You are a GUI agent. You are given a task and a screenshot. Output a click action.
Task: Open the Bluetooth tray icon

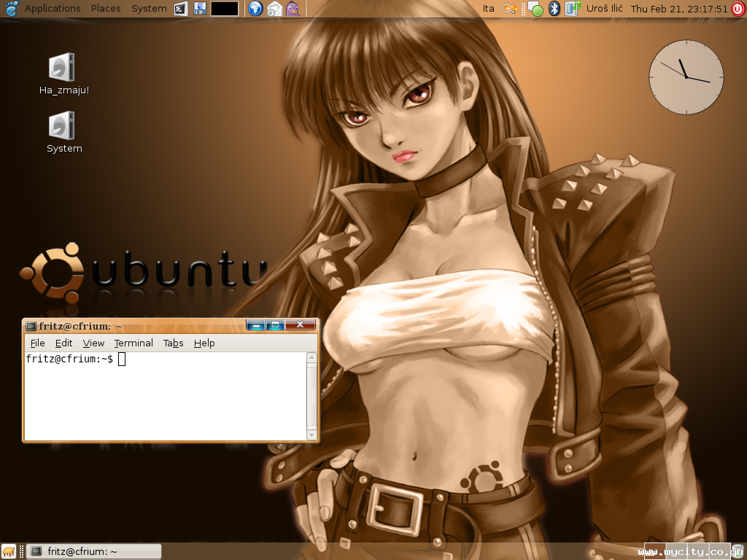click(554, 9)
